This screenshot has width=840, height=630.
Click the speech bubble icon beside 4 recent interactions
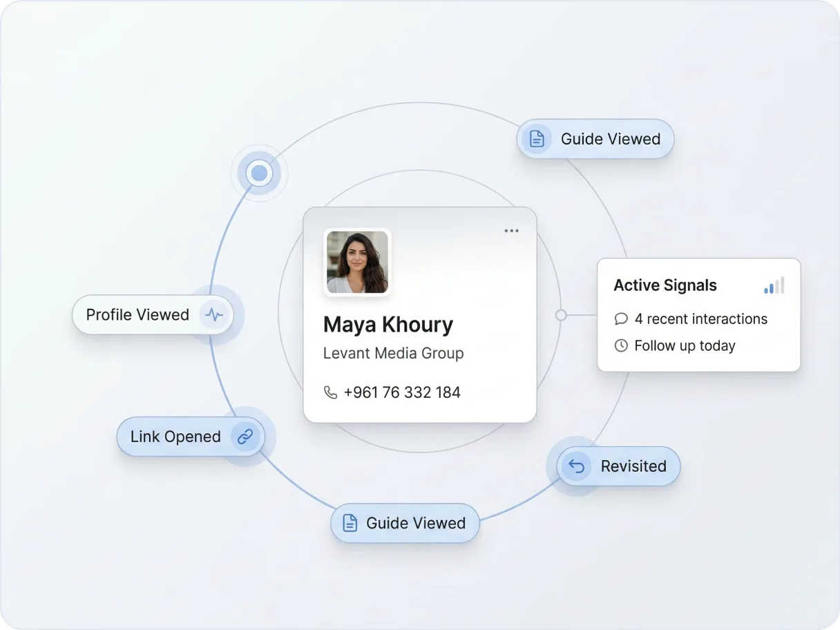pos(621,318)
